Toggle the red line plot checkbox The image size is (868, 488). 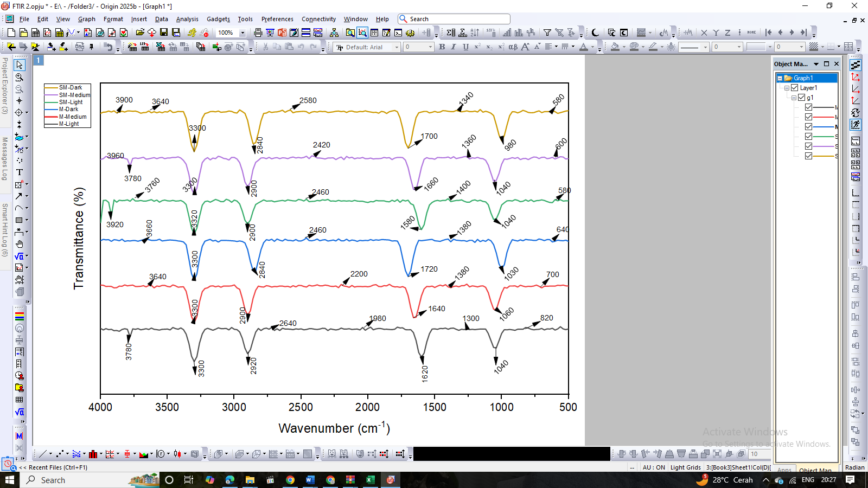point(808,117)
